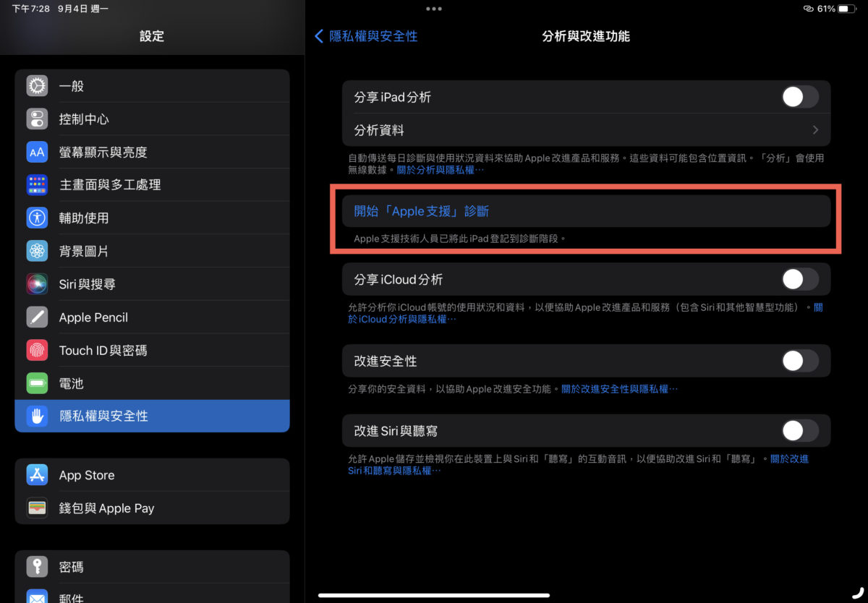Open 輔助使用 settings

click(152, 218)
